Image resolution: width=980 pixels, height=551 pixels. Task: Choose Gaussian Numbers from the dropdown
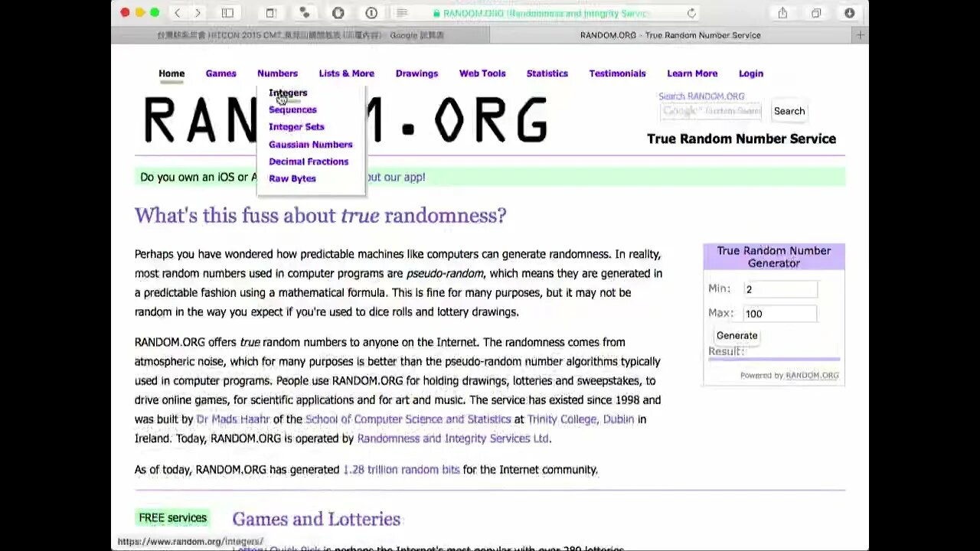point(310,145)
